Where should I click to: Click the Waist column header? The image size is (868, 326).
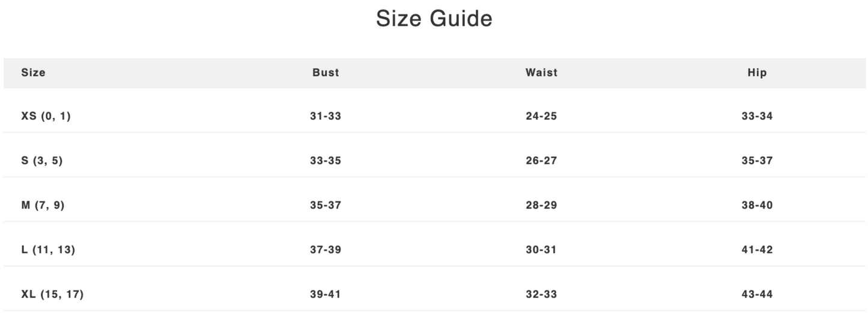(541, 73)
